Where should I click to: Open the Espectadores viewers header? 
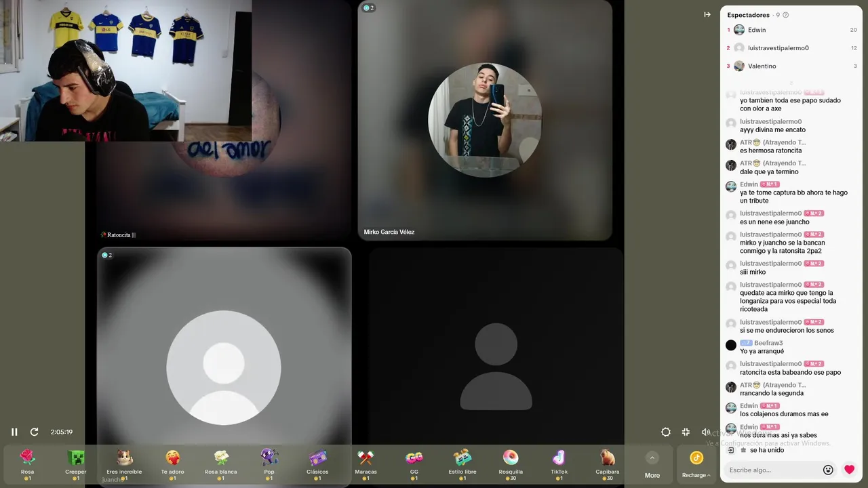[748, 15]
